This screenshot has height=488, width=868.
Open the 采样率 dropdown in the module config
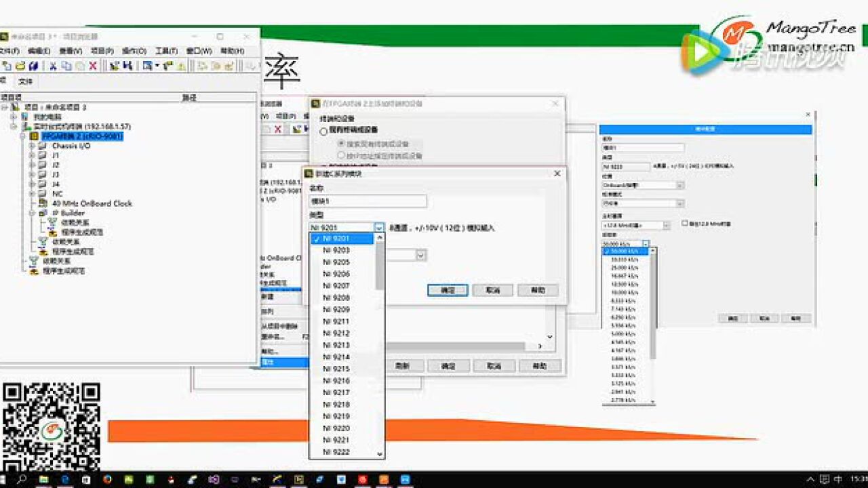646,242
